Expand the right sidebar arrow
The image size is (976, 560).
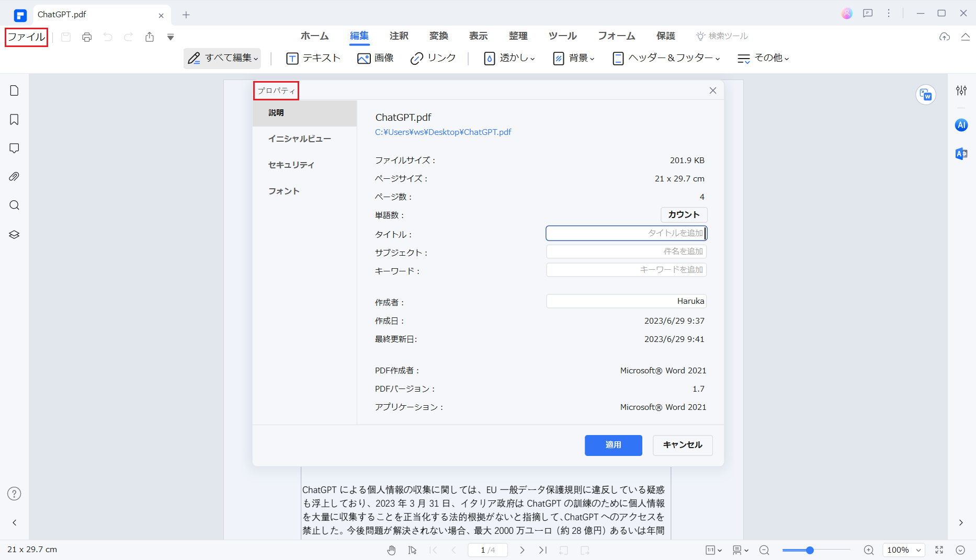tap(961, 522)
